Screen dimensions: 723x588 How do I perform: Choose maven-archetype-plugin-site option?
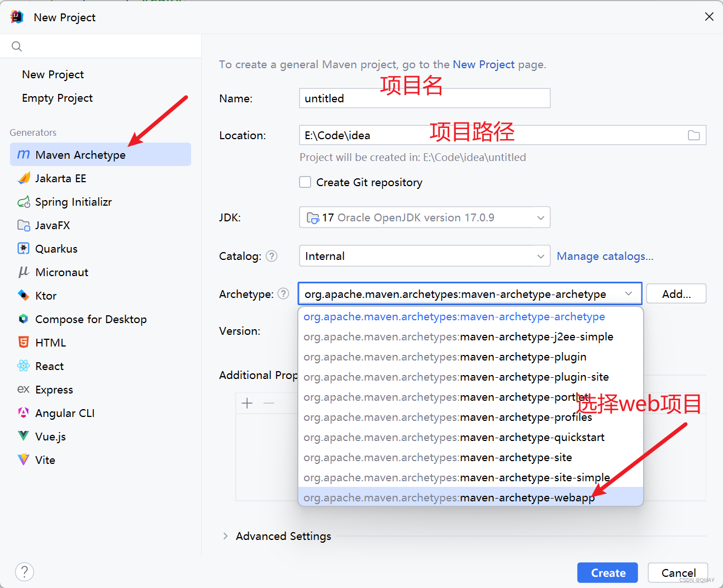[470, 377]
